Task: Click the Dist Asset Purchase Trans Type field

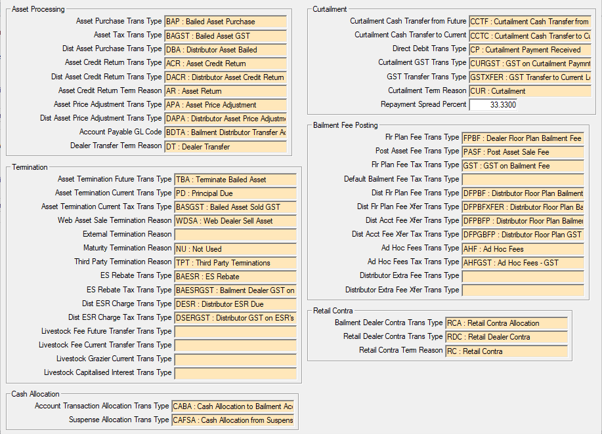Action: click(x=225, y=50)
